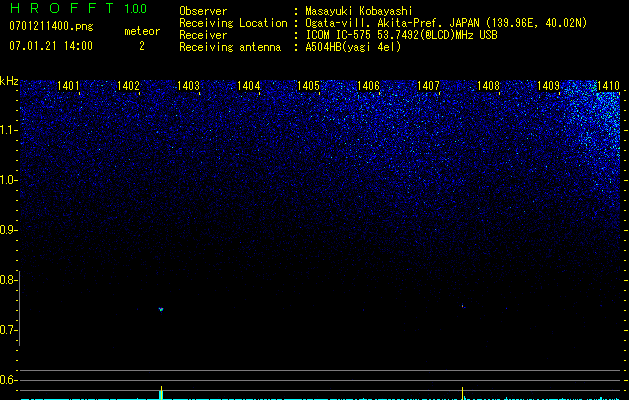Click the antenna A504HB(yagi 4el) text

[x=353, y=47]
